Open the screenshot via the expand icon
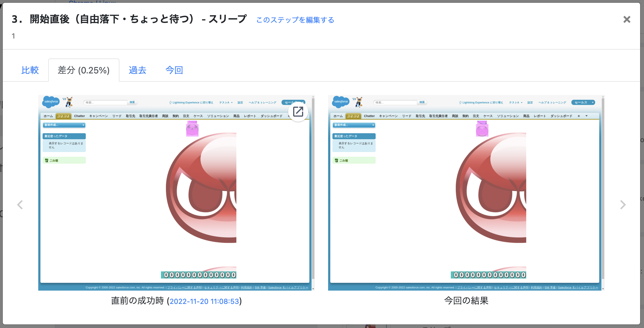 coord(298,112)
